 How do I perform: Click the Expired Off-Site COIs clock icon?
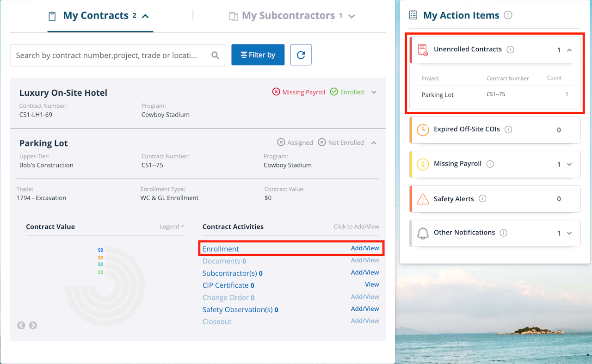[x=423, y=130]
